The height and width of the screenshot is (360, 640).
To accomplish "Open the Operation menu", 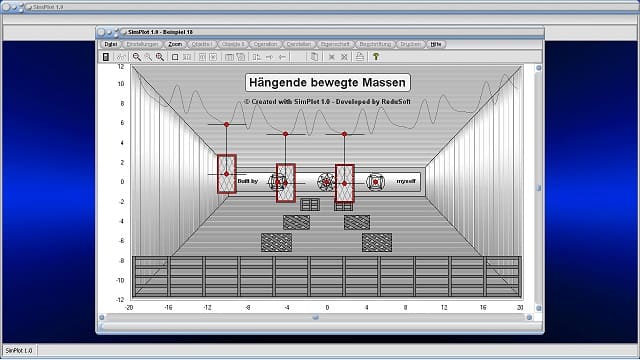I will coord(265,44).
